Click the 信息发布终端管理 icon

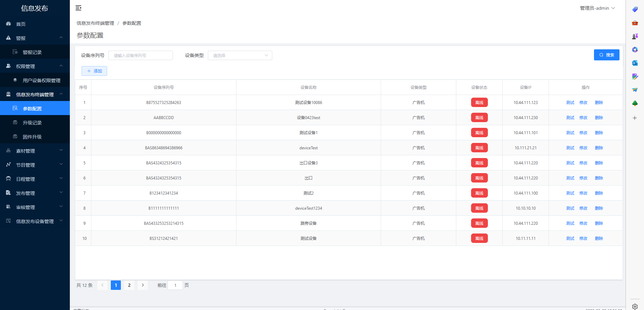[8, 94]
